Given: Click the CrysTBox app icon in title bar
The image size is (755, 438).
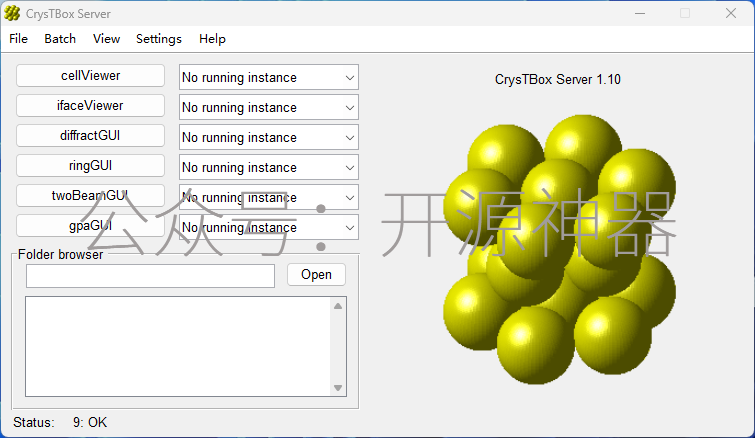Looking at the screenshot, I should 12,13.
